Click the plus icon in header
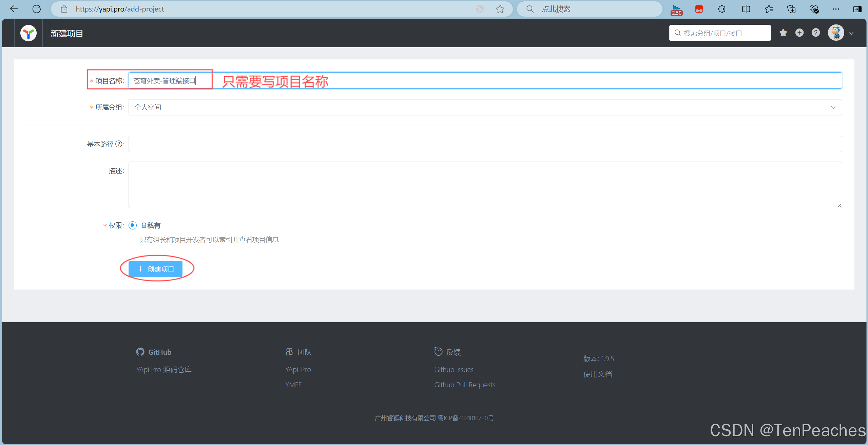Viewport: 868px width, 445px height. pyautogui.click(x=799, y=33)
